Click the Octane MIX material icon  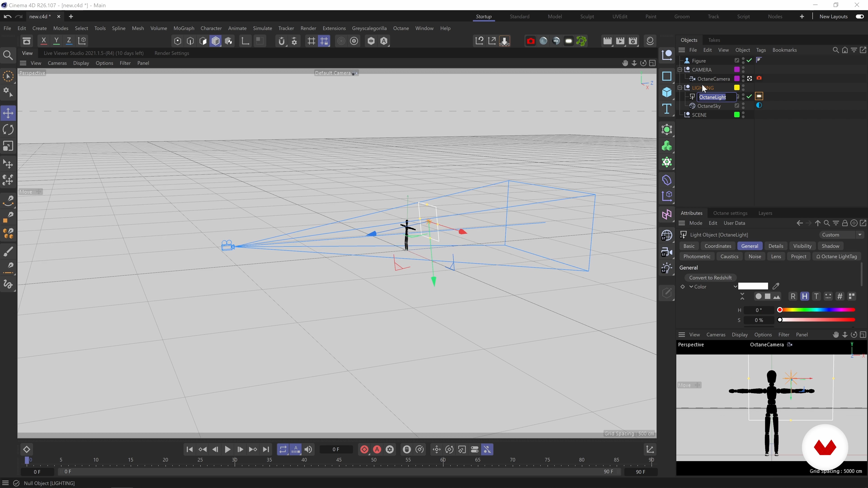pyautogui.click(x=556, y=41)
